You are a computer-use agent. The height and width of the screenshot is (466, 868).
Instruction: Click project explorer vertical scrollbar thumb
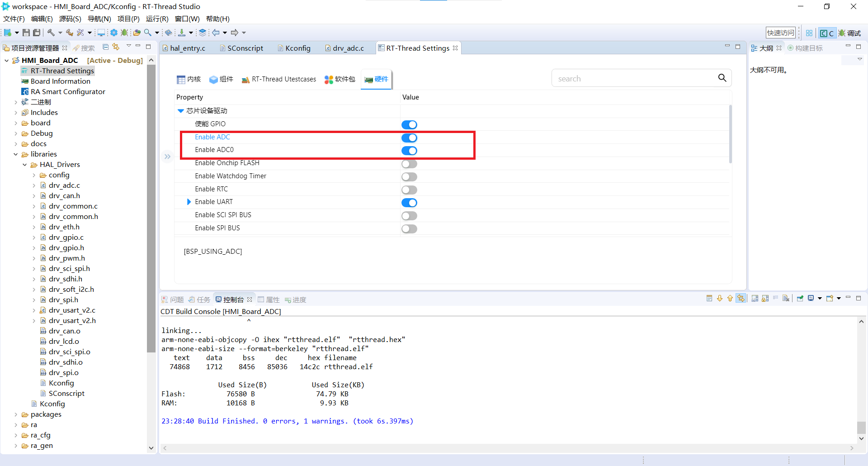pyautogui.click(x=151, y=208)
